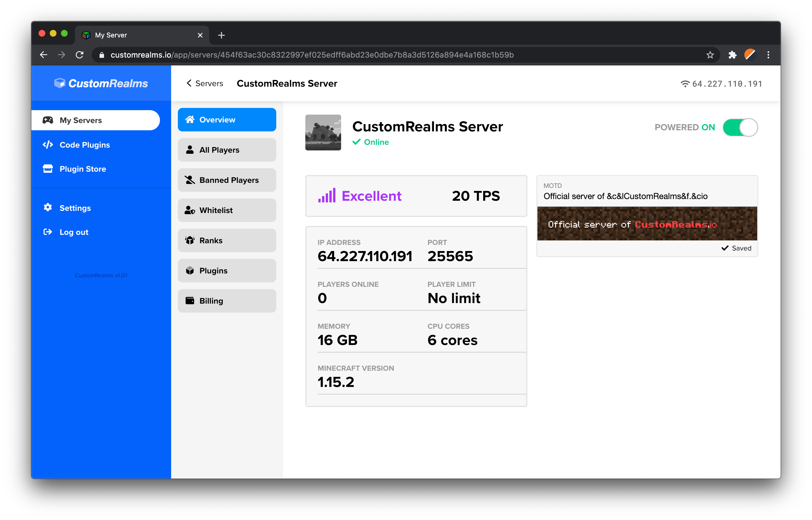
Task: Click the No limit player limit value
Action: pyautogui.click(x=454, y=298)
